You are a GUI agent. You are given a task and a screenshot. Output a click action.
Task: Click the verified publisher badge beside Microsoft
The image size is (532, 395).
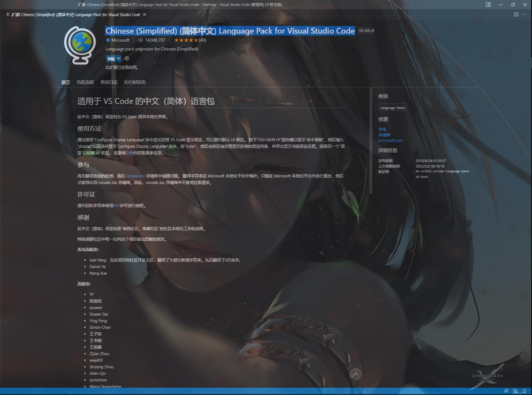click(108, 40)
